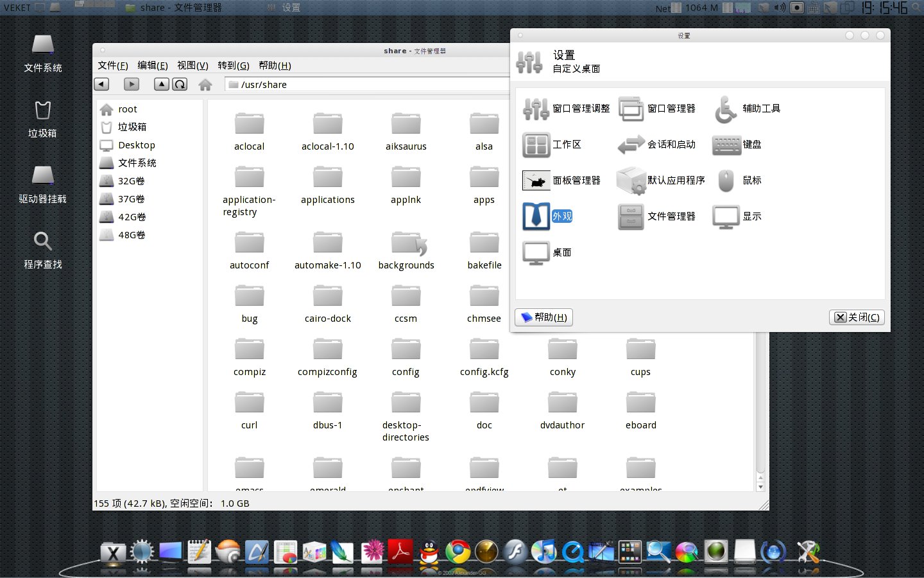Select the cairo-dock folder

point(327,304)
